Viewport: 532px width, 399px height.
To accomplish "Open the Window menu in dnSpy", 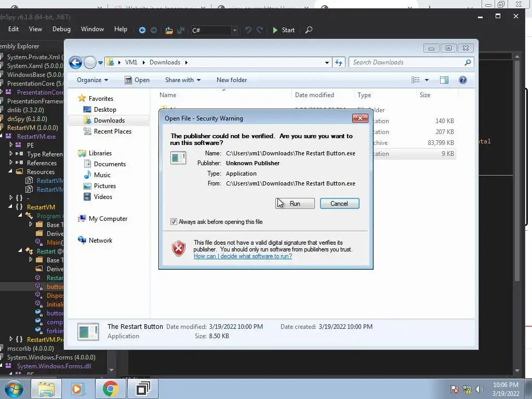I will tap(92, 29).
